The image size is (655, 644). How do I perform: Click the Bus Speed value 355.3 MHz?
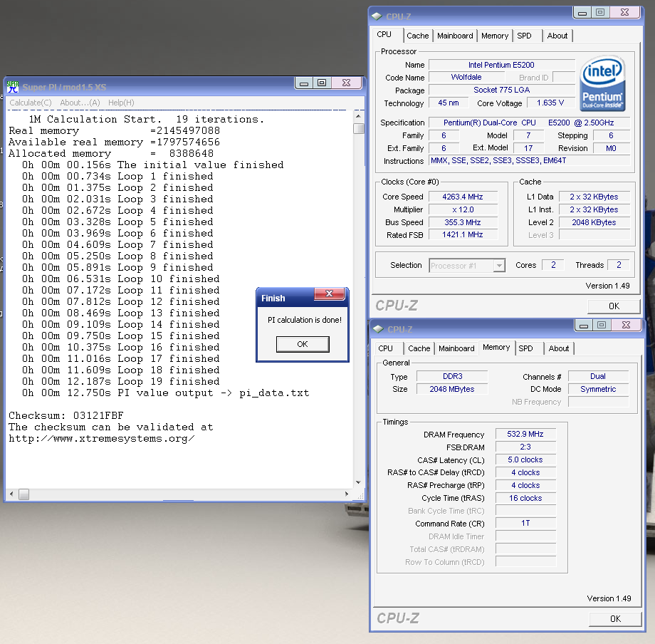463,222
